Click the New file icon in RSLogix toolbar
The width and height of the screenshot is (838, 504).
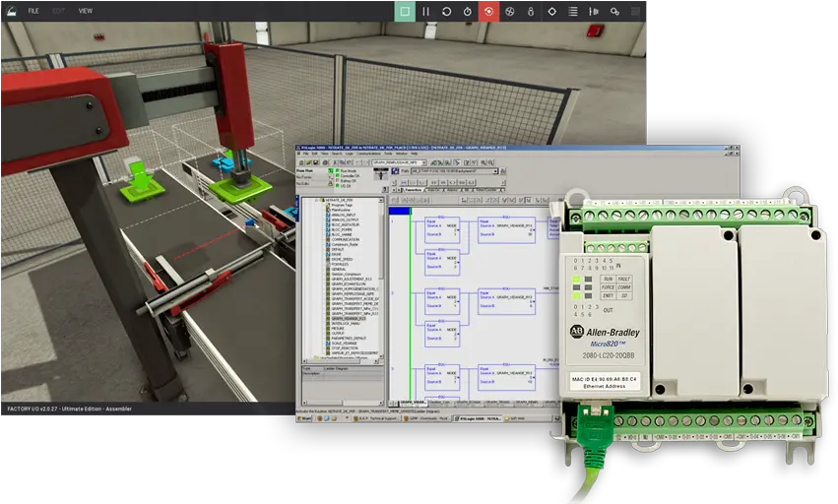pyautogui.click(x=301, y=162)
